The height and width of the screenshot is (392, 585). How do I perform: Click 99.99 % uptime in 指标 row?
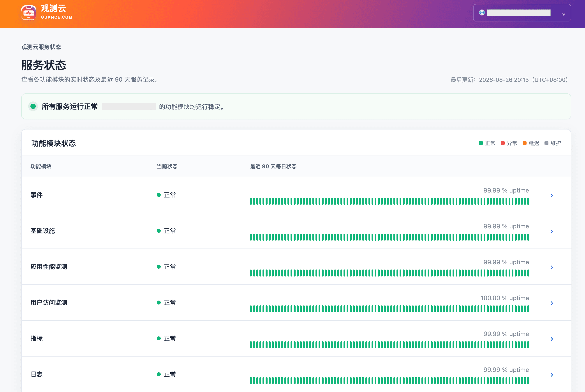point(506,334)
